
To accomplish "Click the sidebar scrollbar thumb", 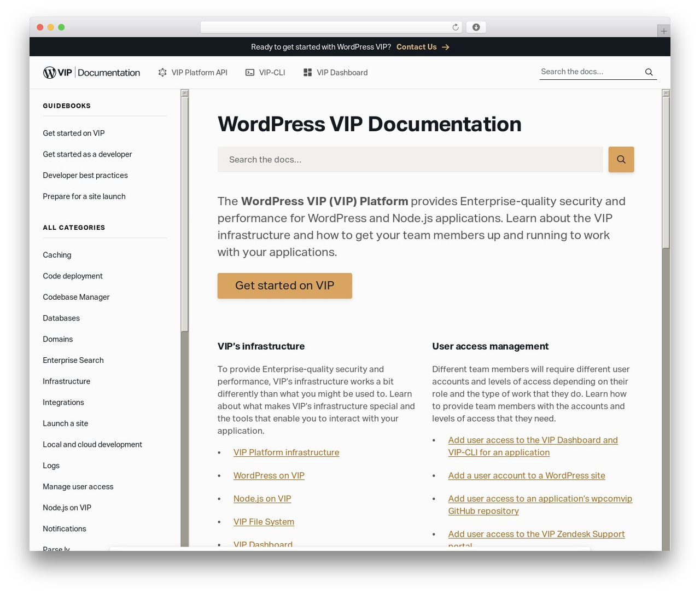I will tap(185, 214).
